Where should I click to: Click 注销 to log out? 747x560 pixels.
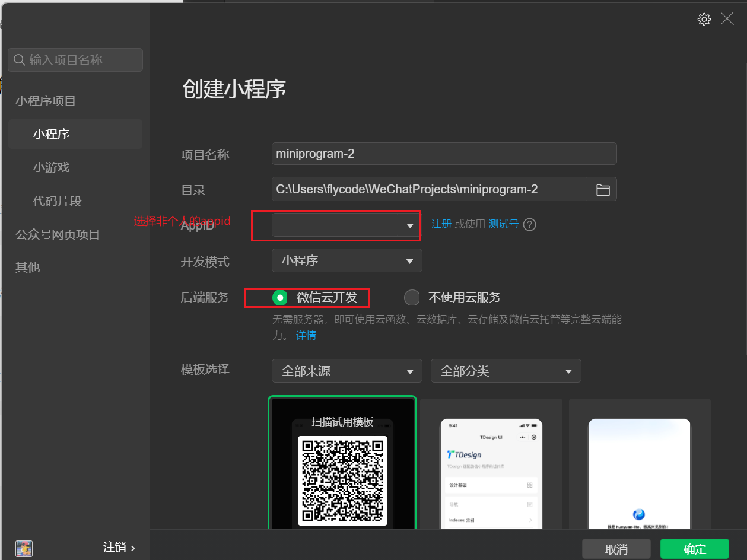119,548
